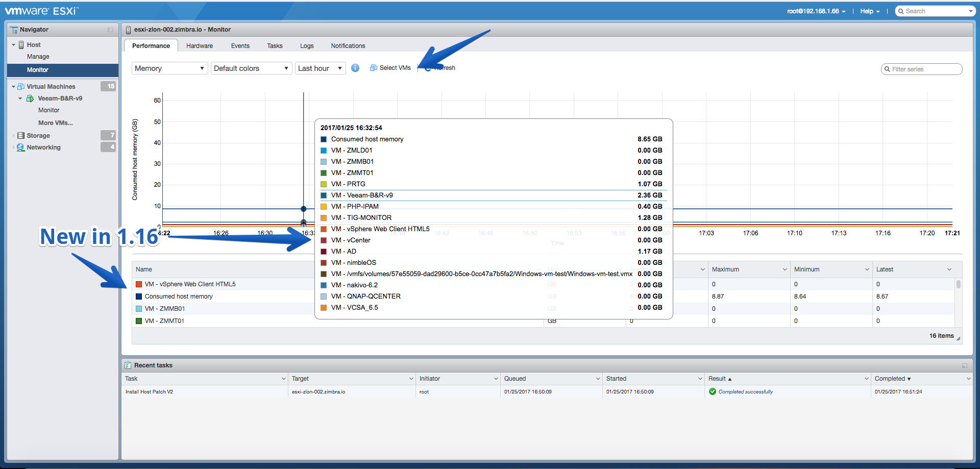Switch to the Performance tab
980x469 pixels.
[x=151, y=46]
